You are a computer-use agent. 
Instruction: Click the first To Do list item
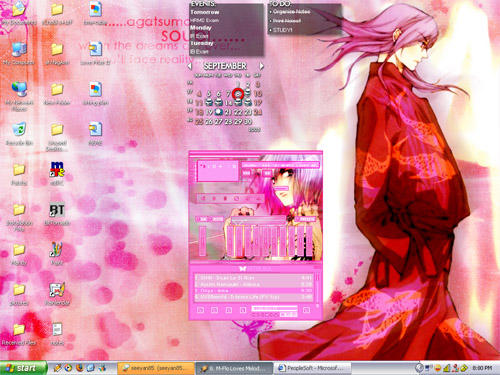(290, 12)
